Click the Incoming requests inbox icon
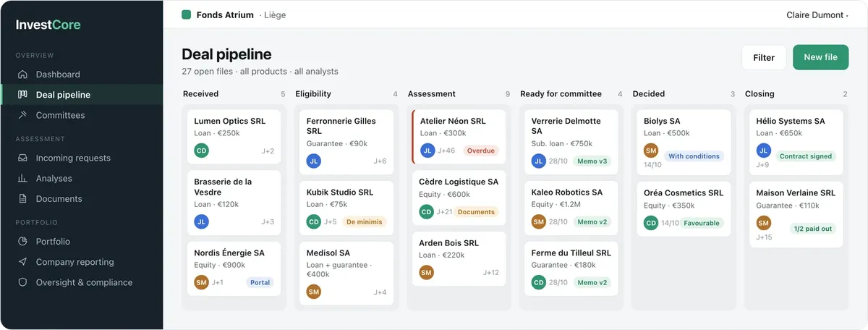This screenshot has width=868, height=330. click(22, 158)
